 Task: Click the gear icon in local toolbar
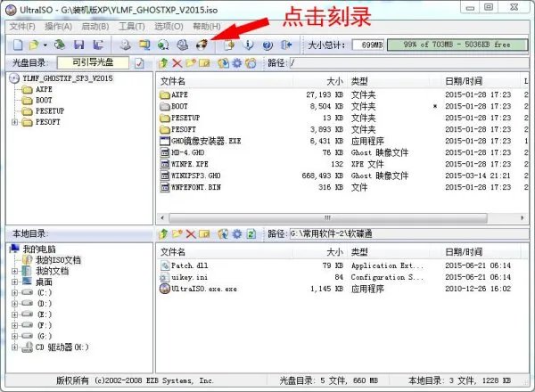pyautogui.click(x=237, y=233)
